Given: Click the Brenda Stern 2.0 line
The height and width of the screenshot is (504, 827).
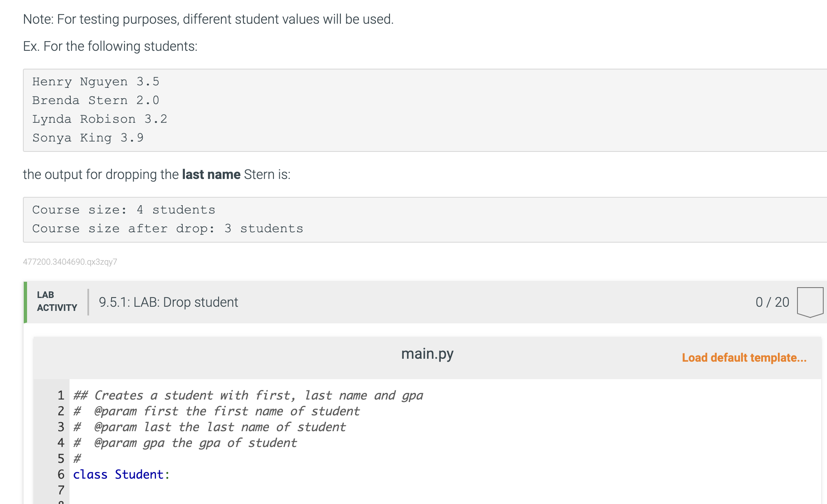Looking at the screenshot, I should (x=96, y=100).
